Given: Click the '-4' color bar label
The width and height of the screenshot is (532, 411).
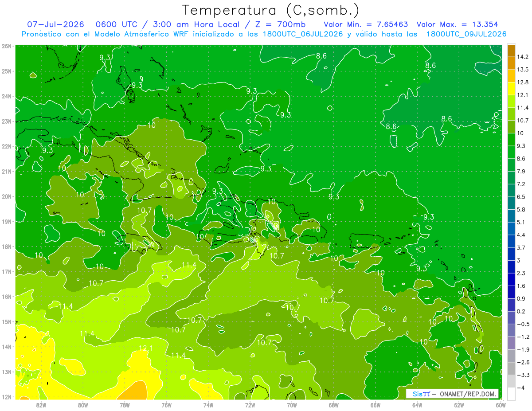Looking at the screenshot, I should (x=520, y=388).
